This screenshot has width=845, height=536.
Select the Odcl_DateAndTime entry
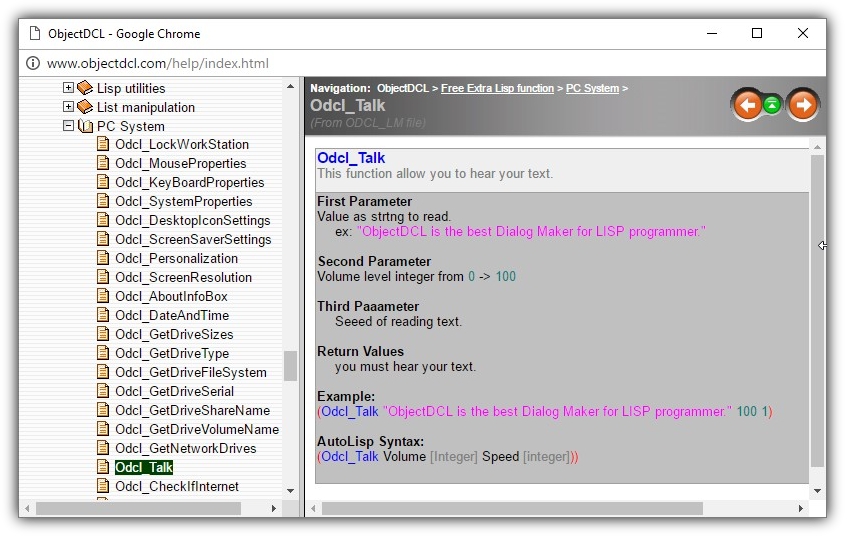tap(172, 315)
